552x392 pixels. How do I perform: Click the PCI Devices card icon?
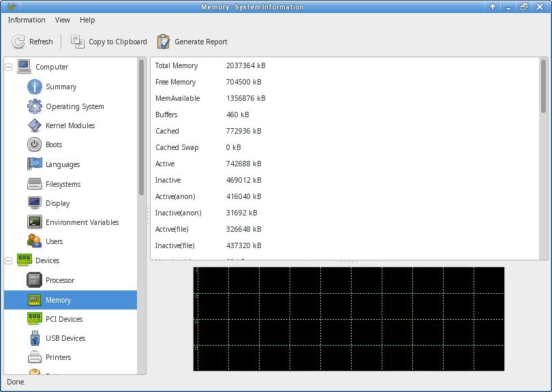click(35, 319)
